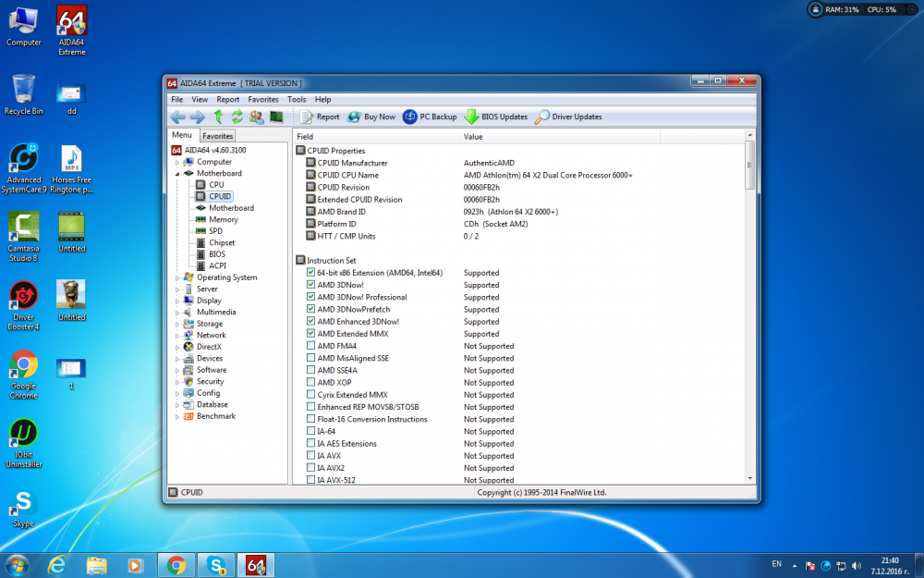Toggle the IA AES Extensions checkbox
924x578 pixels.
(310, 443)
